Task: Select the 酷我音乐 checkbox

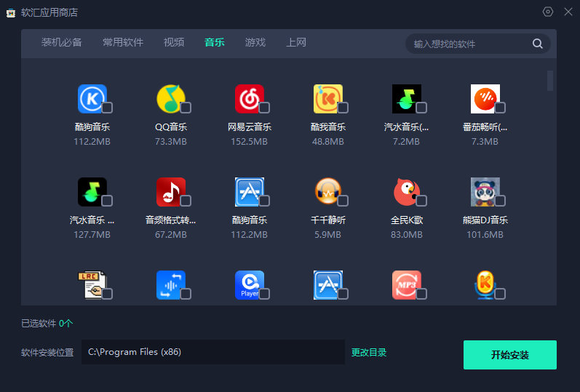Action: tap(343, 108)
